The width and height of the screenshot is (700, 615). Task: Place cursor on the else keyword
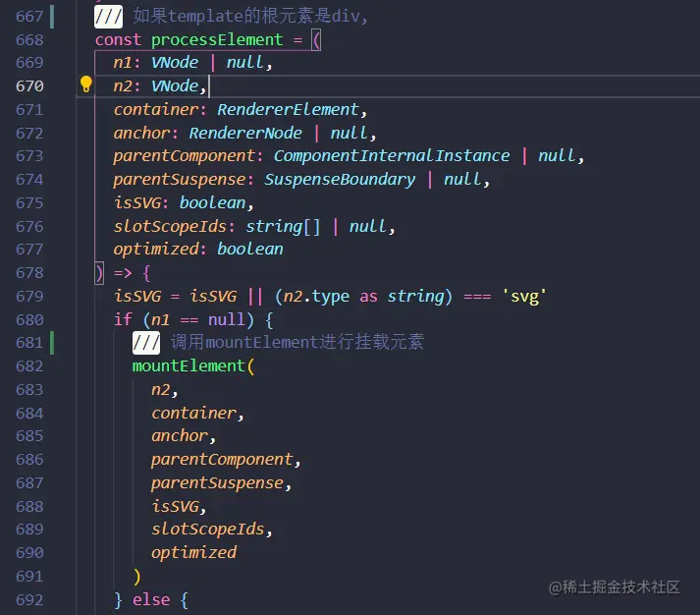pos(150,599)
